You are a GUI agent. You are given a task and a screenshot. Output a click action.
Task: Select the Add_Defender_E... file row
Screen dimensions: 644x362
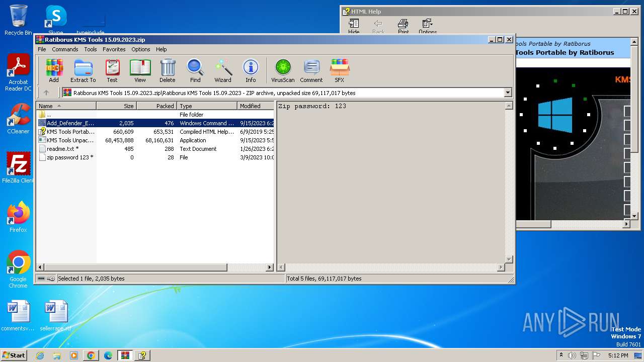(x=155, y=123)
